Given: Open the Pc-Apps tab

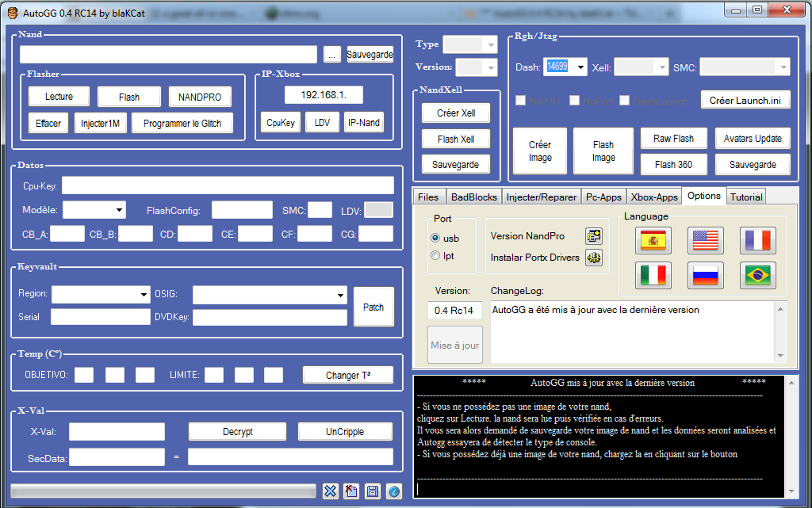Looking at the screenshot, I should [603, 197].
